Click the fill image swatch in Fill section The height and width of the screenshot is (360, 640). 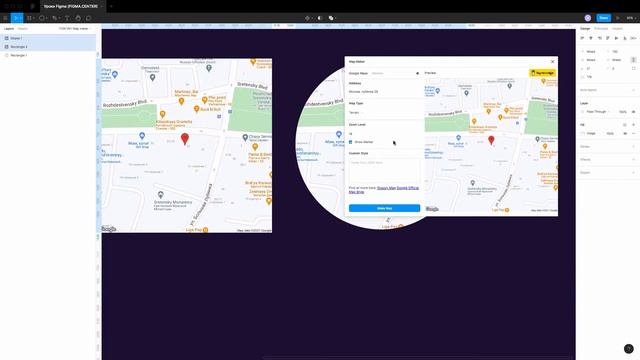583,133
